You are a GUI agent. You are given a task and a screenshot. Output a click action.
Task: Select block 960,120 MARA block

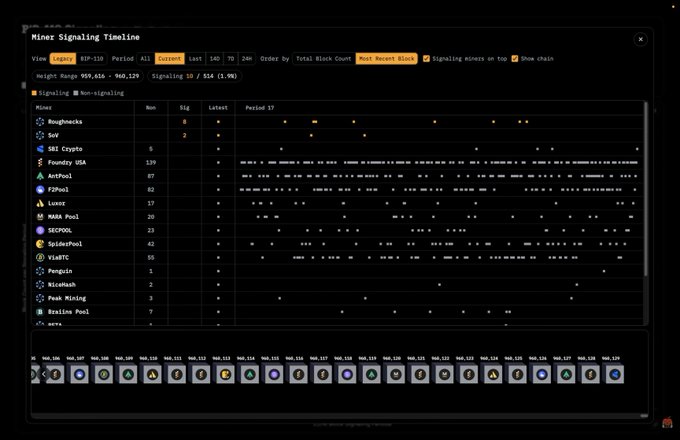(x=396, y=375)
